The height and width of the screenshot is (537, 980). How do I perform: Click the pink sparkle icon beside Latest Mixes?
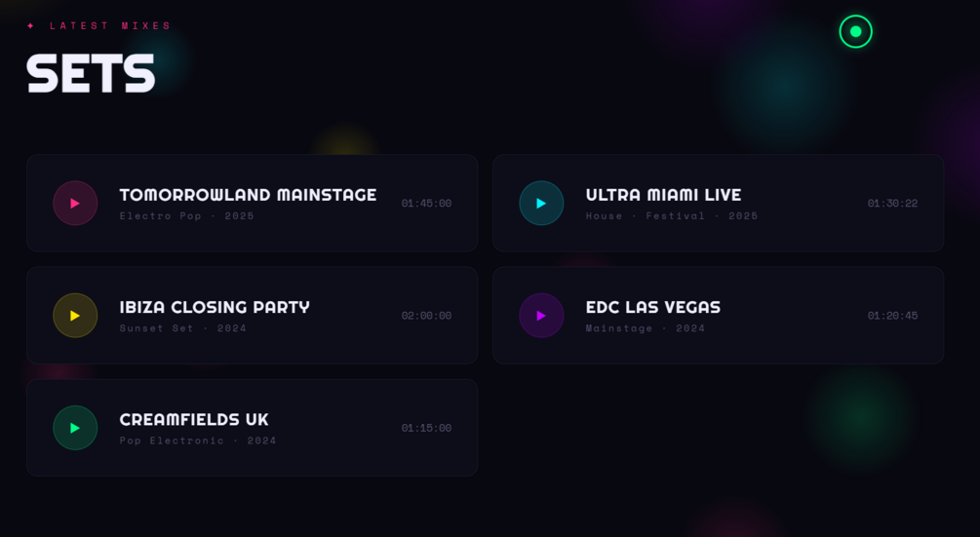click(x=30, y=25)
